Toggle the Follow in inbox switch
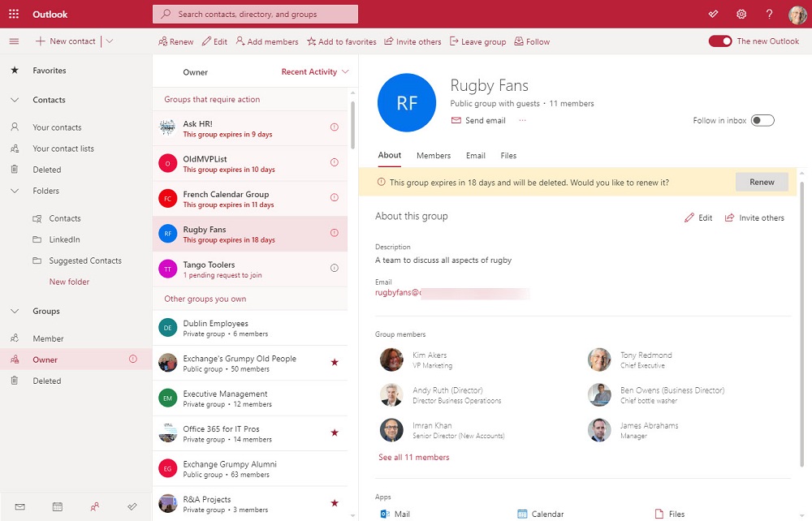 tap(762, 120)
